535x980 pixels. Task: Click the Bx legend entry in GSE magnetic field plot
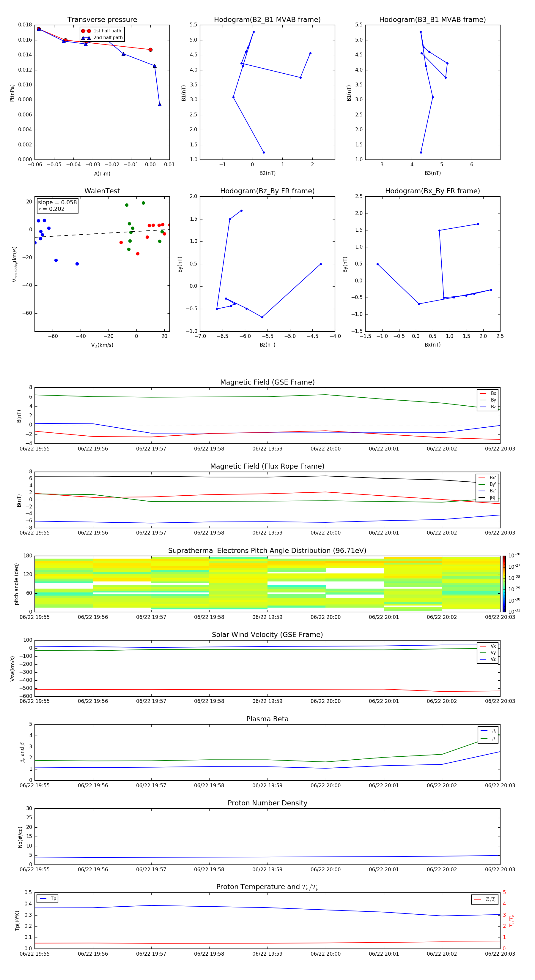click(488, 393)
